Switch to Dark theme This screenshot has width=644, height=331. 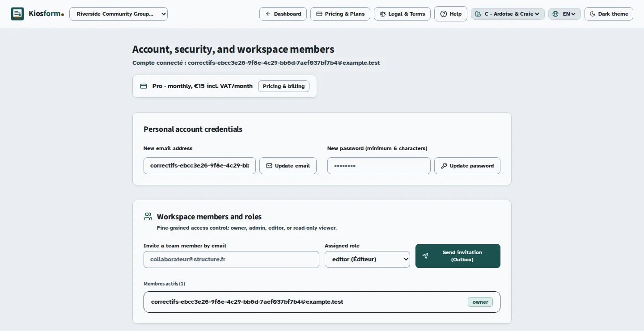coord(609,14)
